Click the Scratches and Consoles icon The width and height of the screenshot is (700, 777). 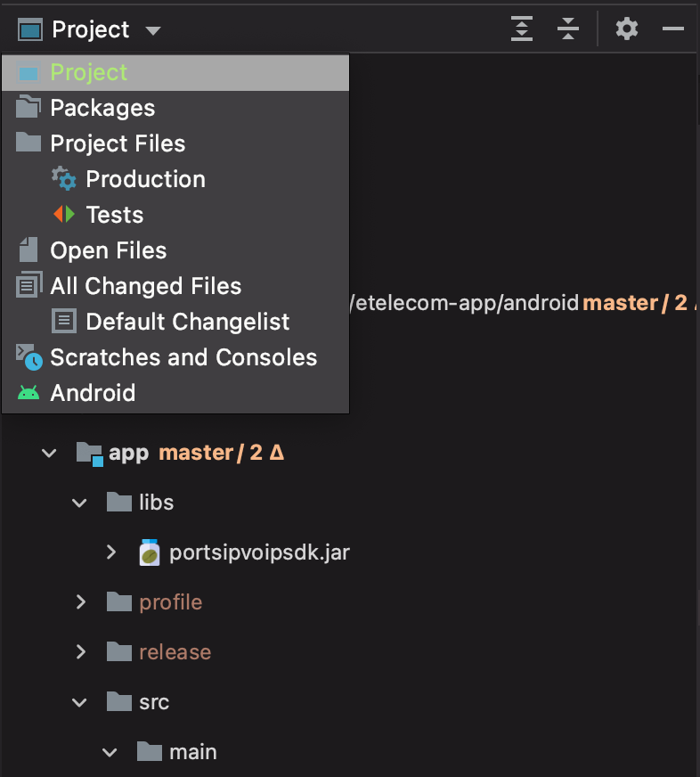pos(29,357)
